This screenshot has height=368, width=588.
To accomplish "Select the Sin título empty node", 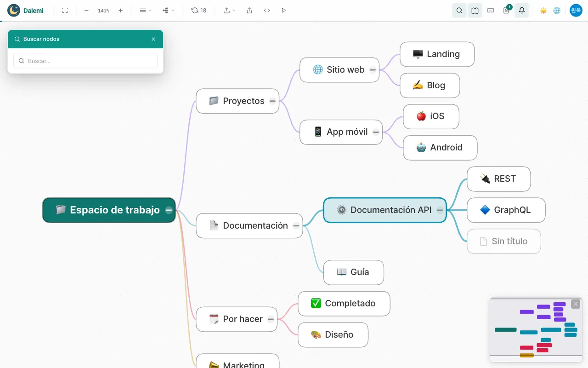I will click(503, 241).
